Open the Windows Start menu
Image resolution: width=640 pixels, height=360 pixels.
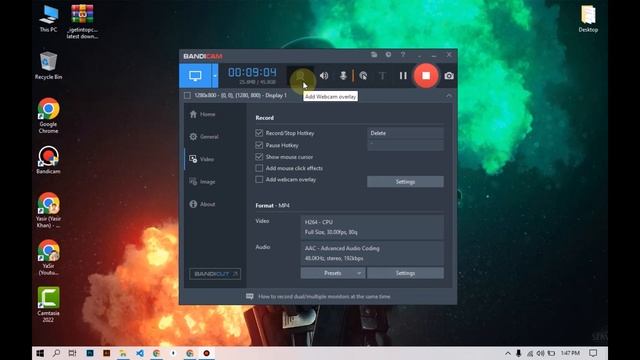point(40,353)
